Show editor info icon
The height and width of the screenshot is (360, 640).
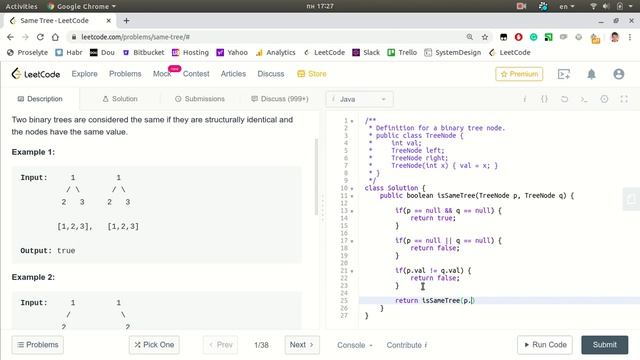click(524, 99)
